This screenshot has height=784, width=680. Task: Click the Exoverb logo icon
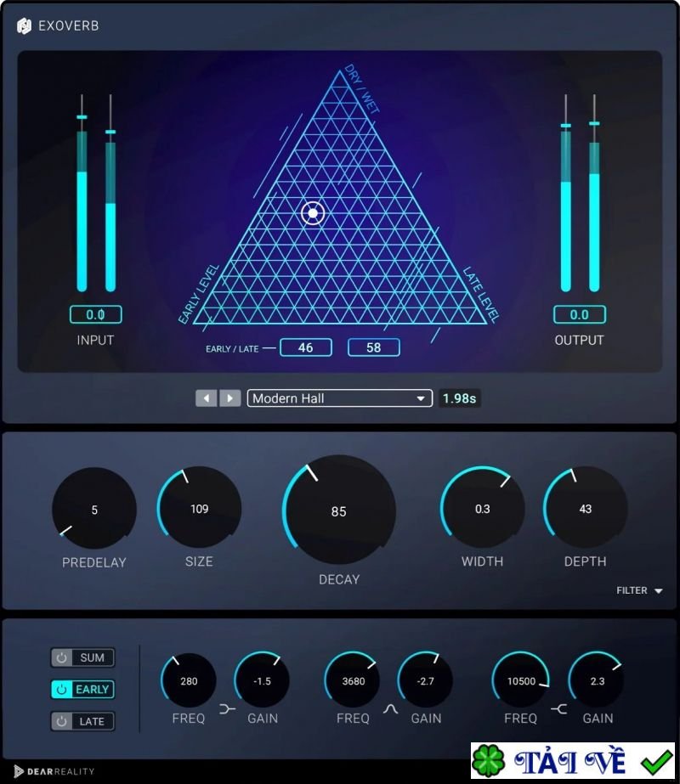coord(24,25)
